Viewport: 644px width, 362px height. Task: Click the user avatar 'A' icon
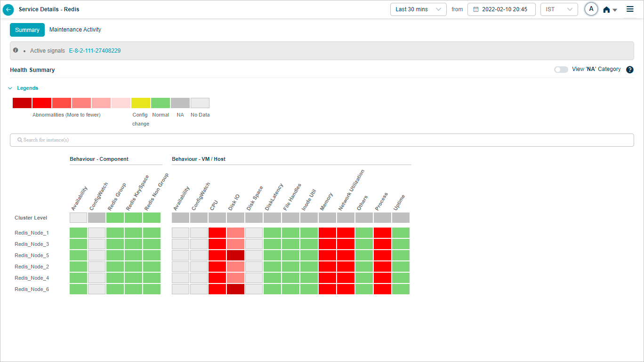click(591, 9)
